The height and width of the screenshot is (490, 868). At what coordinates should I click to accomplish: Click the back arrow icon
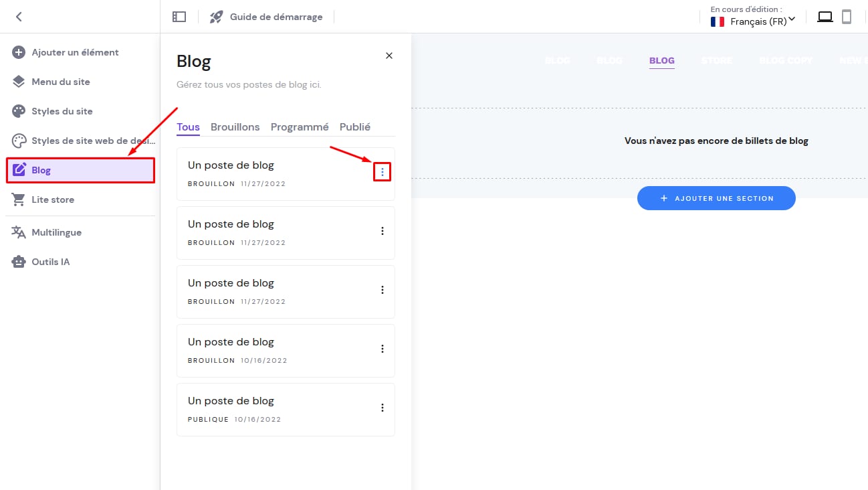19,17
